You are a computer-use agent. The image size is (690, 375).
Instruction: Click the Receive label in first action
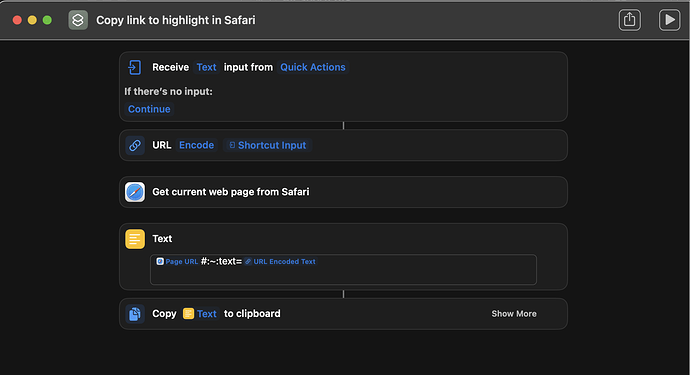[170, 67]
